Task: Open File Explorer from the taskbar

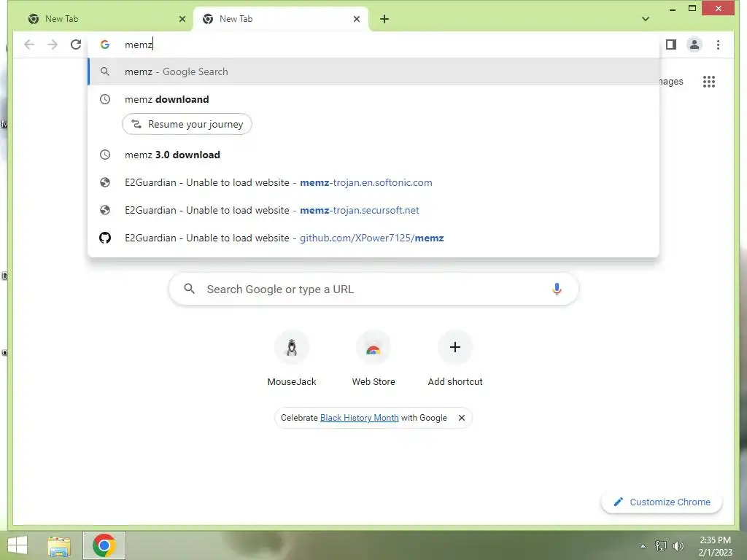Action: [59, 545]
